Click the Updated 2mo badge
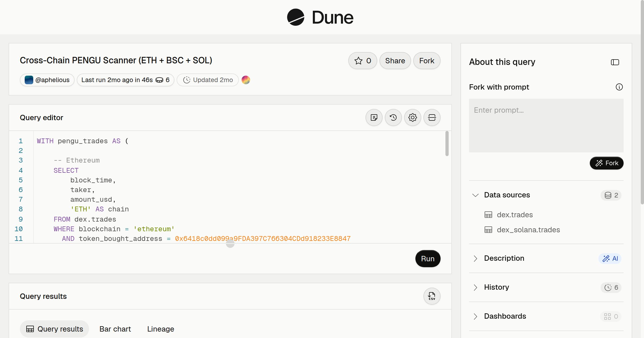This screenshot has height=338, width=644. click(208, 80)
